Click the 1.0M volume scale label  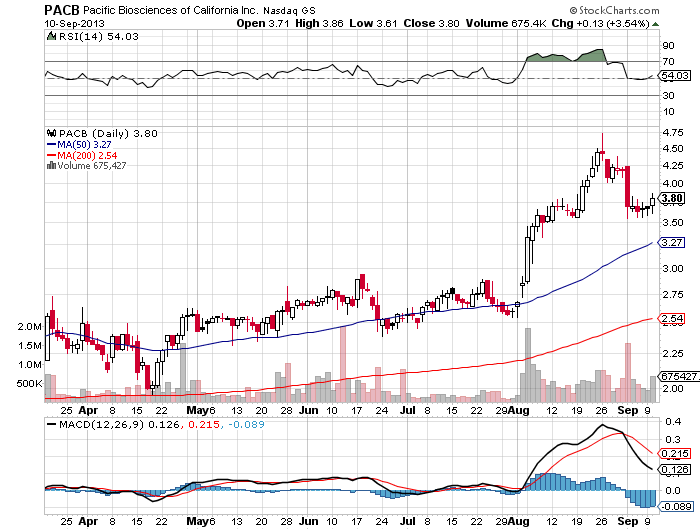[x=29, y=365]
